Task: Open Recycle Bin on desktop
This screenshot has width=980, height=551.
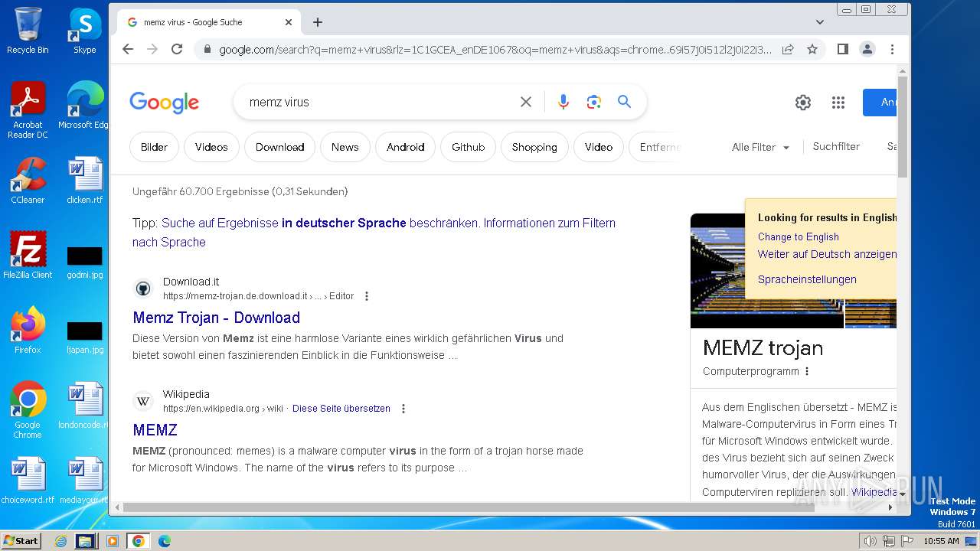Action: click(x=28, y=30)
